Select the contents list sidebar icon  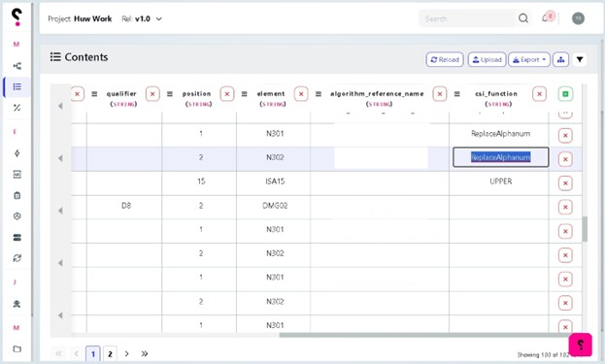[17, 86]
